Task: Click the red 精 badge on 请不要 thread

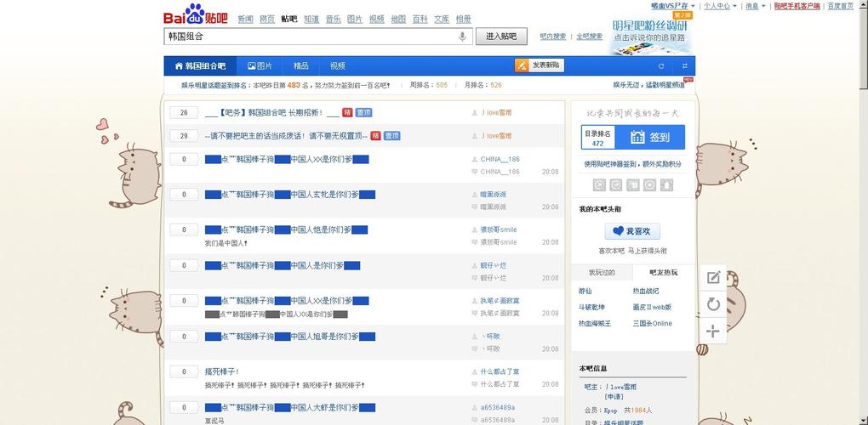Action: [x=375, y=135]
